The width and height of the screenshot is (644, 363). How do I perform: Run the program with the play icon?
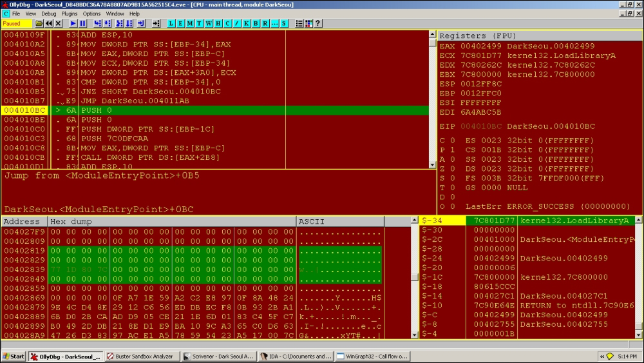tap(73, 23)
